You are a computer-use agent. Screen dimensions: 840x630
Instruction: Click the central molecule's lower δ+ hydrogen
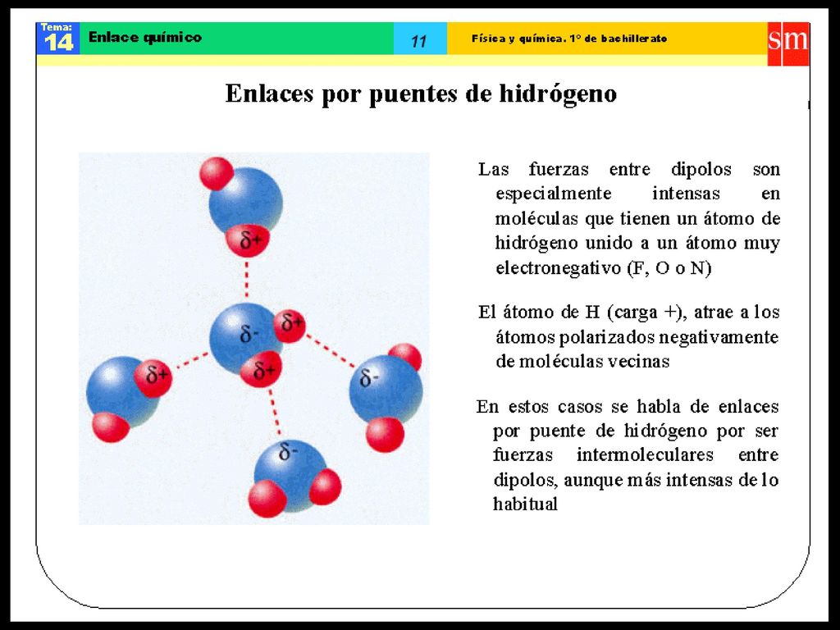click(262, 370)
